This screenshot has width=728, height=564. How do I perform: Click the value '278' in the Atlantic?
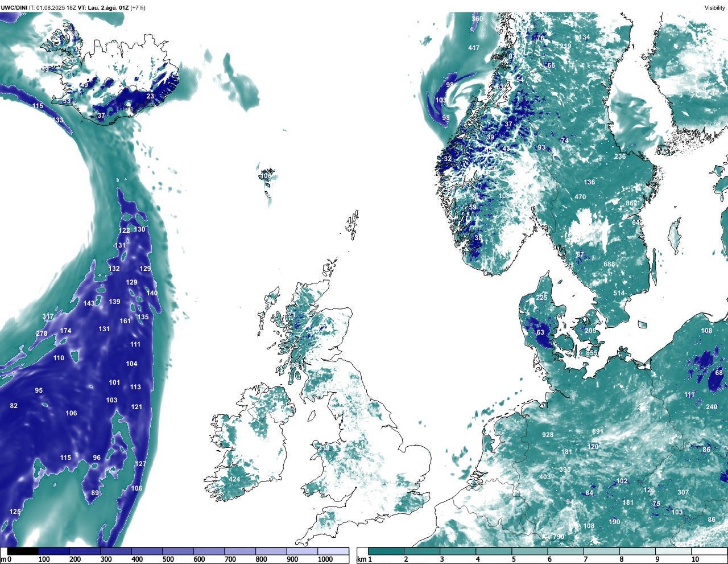tap(42, 334)
